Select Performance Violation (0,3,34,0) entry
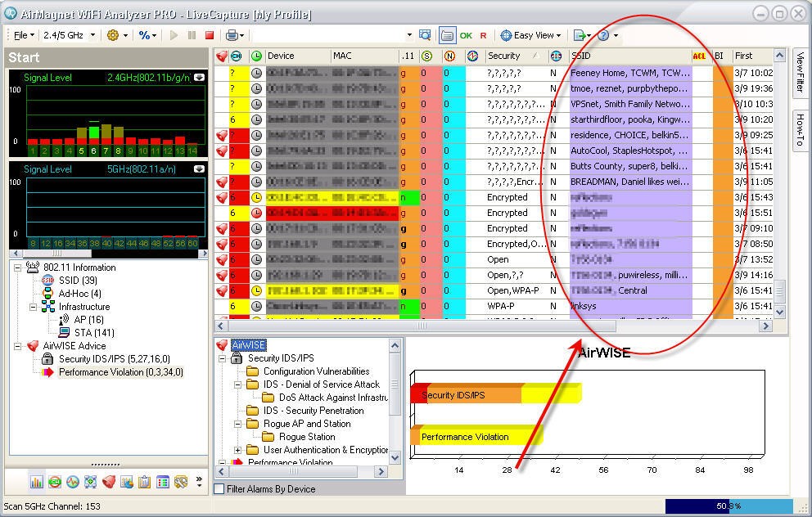This screenshot has width=812, height=517. (120, 372)
